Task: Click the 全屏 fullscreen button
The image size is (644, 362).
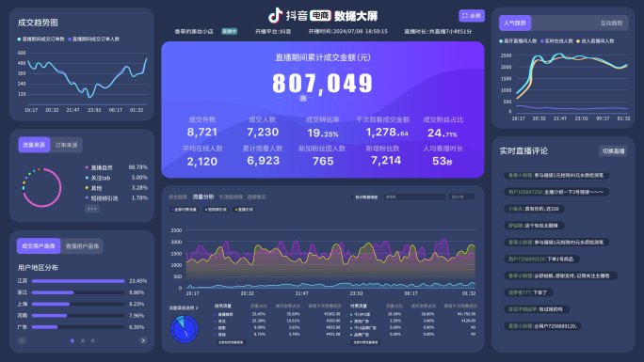Action: (472, 16)
